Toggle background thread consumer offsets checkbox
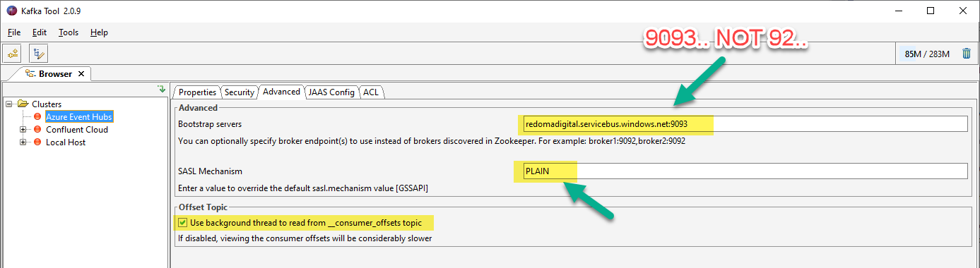 (182, 223)
